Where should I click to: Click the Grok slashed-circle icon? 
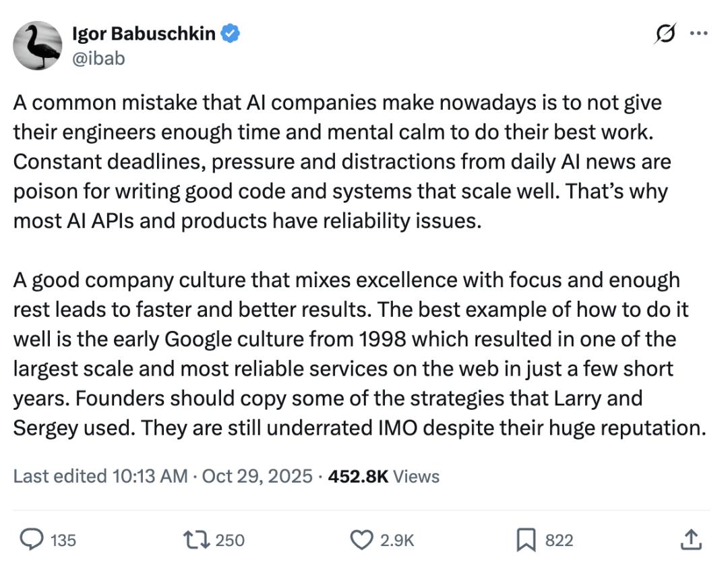point(665,34)
